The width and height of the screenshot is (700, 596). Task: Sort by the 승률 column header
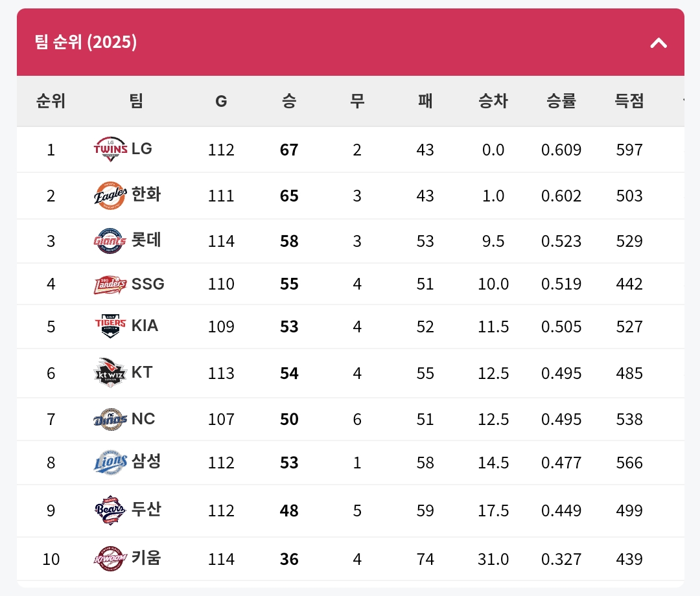click(x=561, y=101)
